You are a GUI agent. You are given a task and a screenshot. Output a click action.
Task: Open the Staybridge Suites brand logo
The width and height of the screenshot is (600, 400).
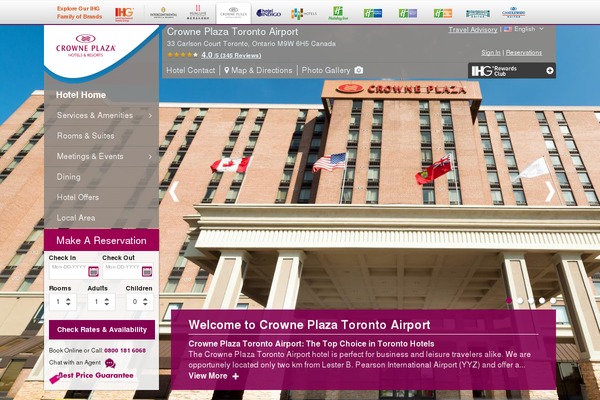click(x=478, y=14)
